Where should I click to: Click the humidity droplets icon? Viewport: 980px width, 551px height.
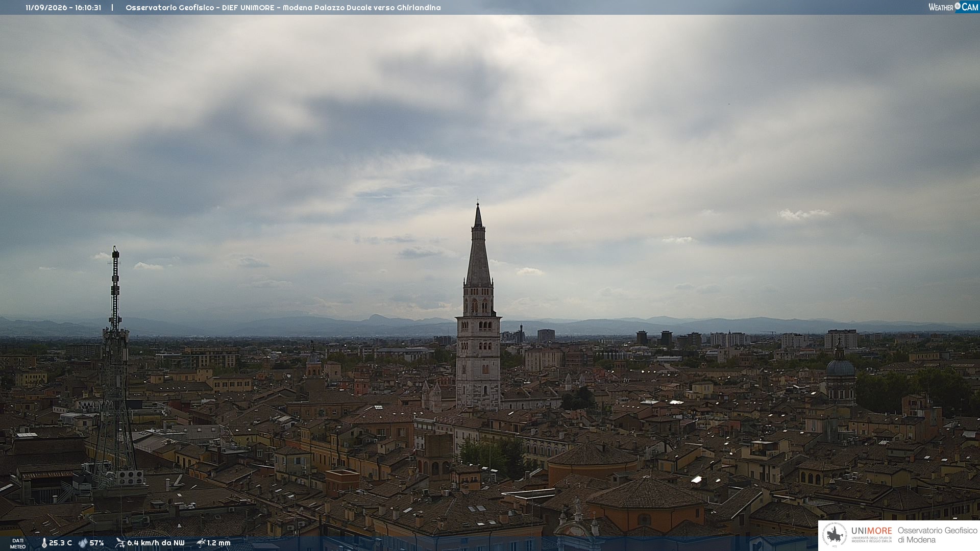(x=83, y=543)
